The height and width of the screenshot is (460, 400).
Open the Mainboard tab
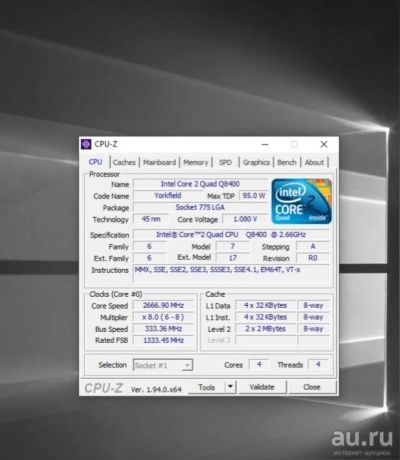coord(159,162)
